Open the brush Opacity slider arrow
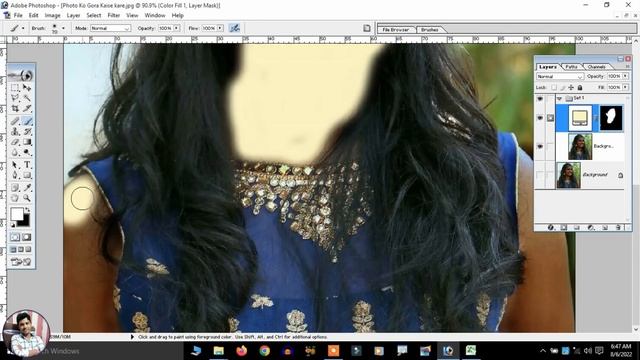The image size is (640, 360). 176,28
